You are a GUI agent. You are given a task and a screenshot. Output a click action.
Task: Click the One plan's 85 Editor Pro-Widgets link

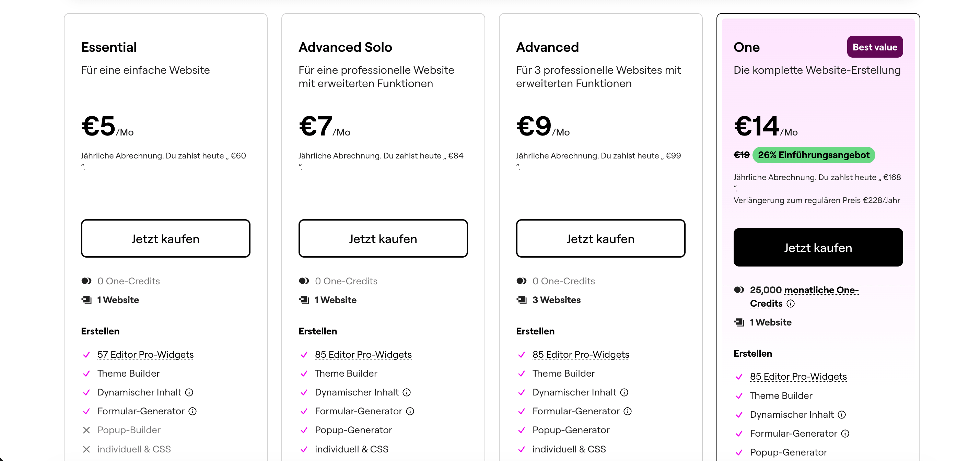[798, 377]
